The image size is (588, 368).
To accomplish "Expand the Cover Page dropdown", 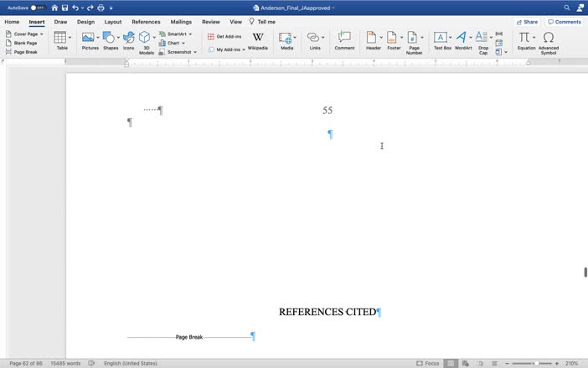I will point(42,34).
